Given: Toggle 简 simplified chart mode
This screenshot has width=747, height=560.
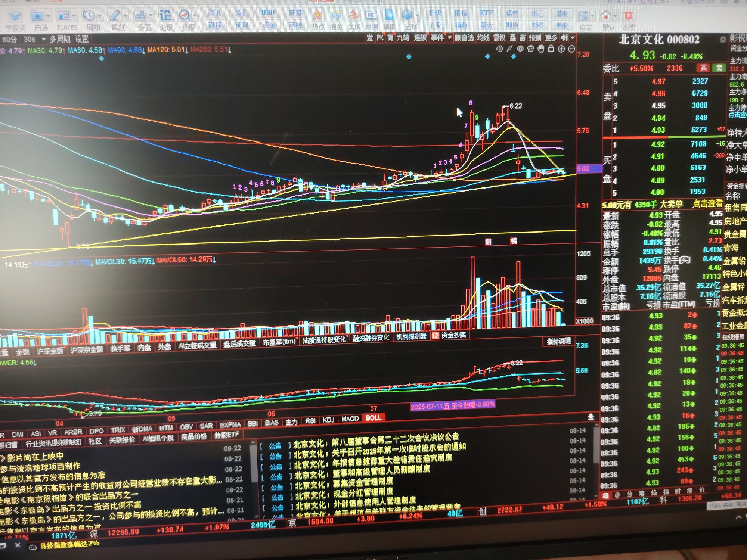Looking at the screenshot, I should click(390, 38).
